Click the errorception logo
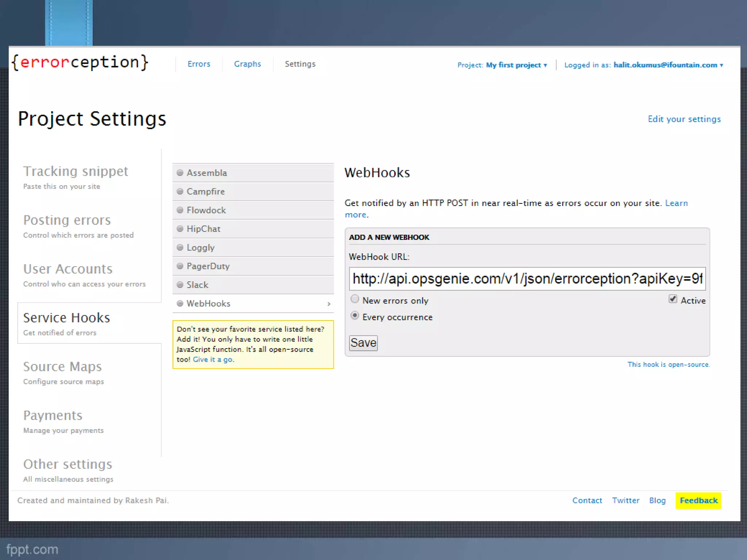This screenshot has width=747, height=560. tap(80, 62)
